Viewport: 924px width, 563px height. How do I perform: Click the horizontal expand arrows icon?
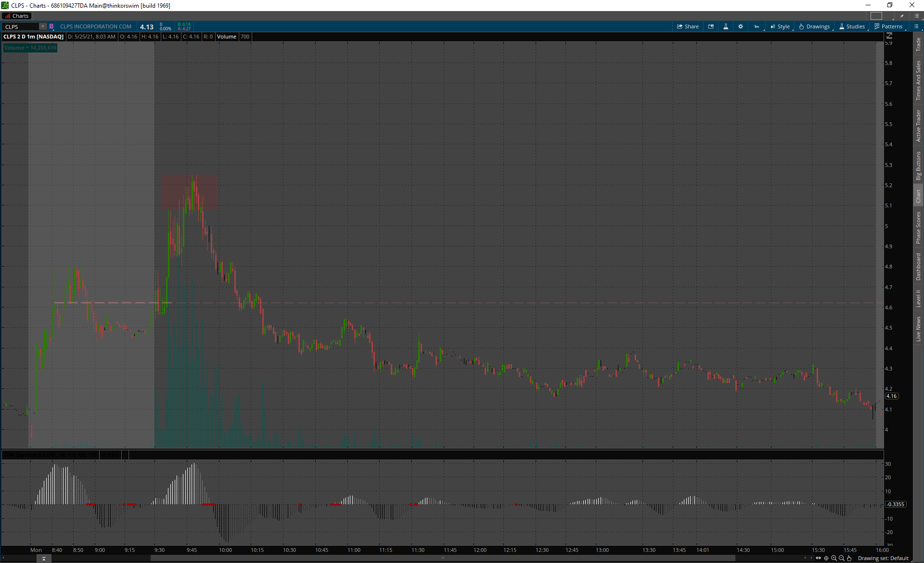point(819,558)
